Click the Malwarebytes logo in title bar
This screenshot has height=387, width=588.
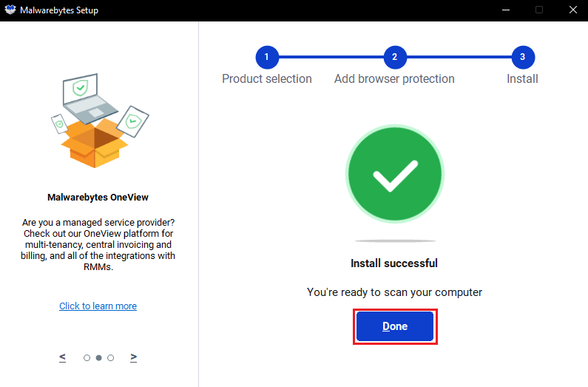10,10
